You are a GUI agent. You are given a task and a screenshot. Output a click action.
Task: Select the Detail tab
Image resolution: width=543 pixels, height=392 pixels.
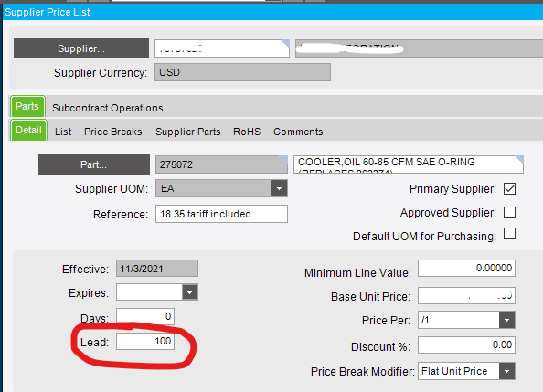[x=28, y=130]
